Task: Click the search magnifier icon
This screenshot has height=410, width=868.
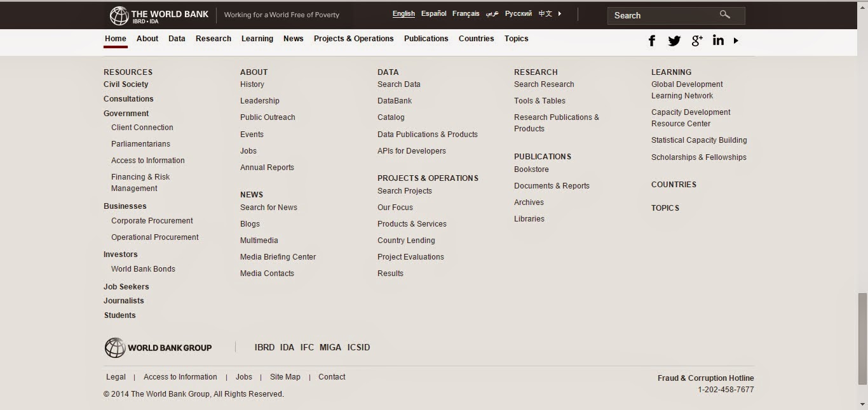Action: point(725,15)
